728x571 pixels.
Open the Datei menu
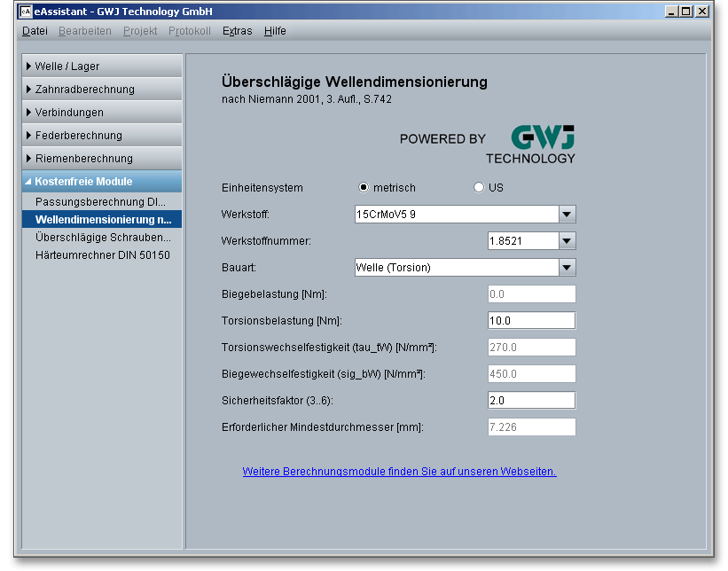point(35,31)
